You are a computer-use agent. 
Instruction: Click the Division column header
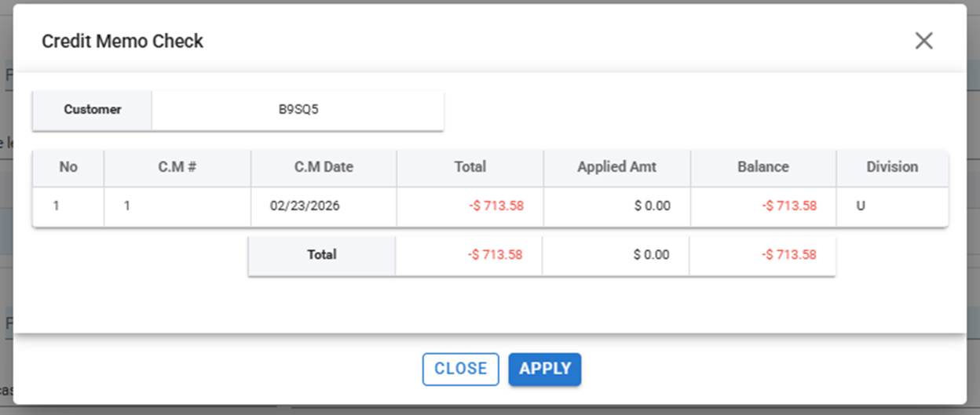(x=892, y=166)
